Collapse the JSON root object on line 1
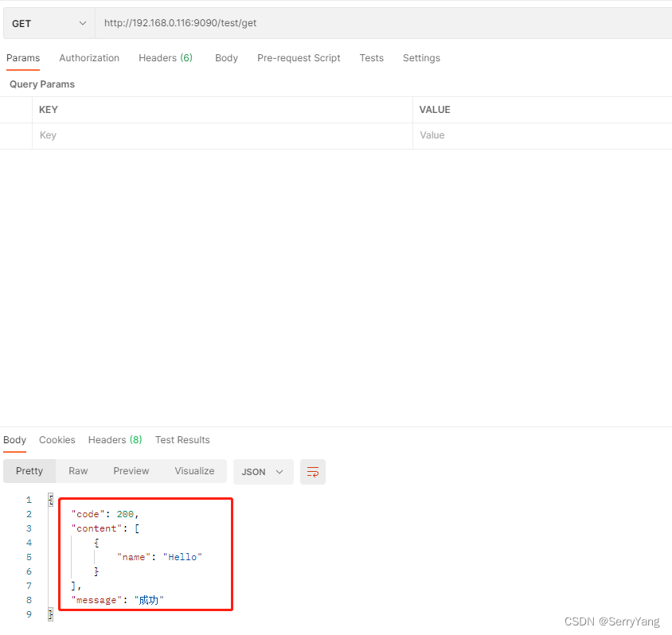This screenshot has width=672, height=635. click(x=51, y=500)
